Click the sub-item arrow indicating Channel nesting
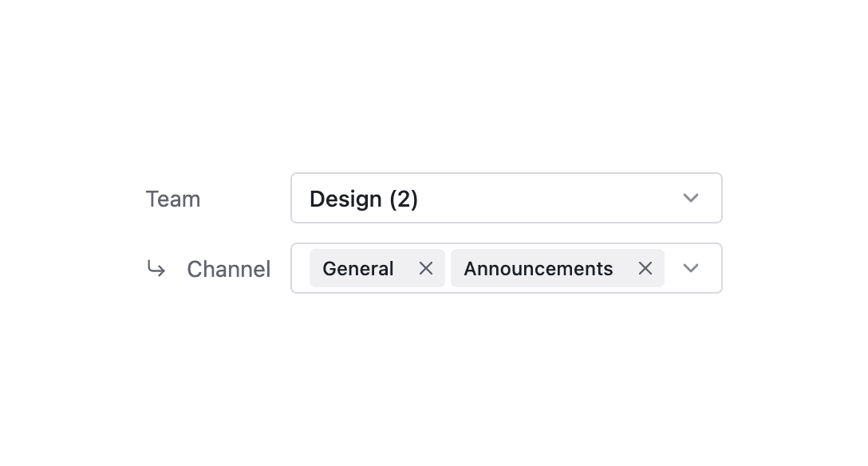 [156, 268]
